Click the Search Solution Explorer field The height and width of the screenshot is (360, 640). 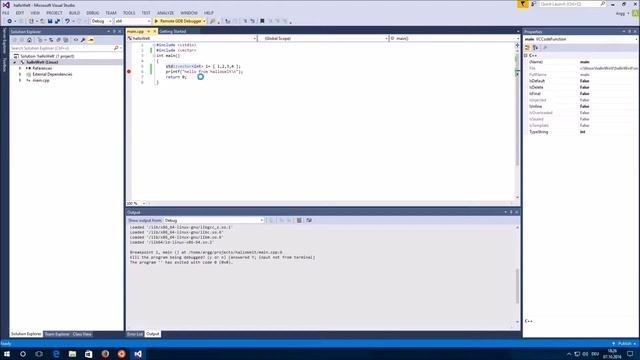point(65,48)
